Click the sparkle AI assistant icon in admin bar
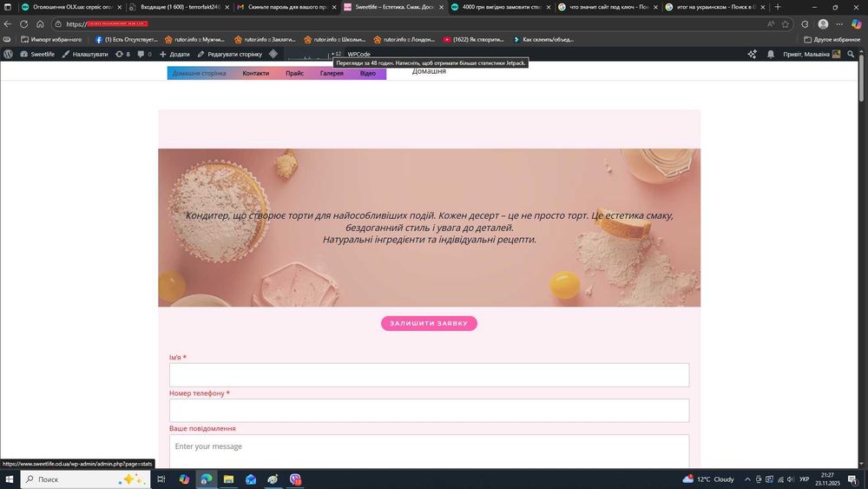This screenshot has width=868, height=489. click(752, 54)
